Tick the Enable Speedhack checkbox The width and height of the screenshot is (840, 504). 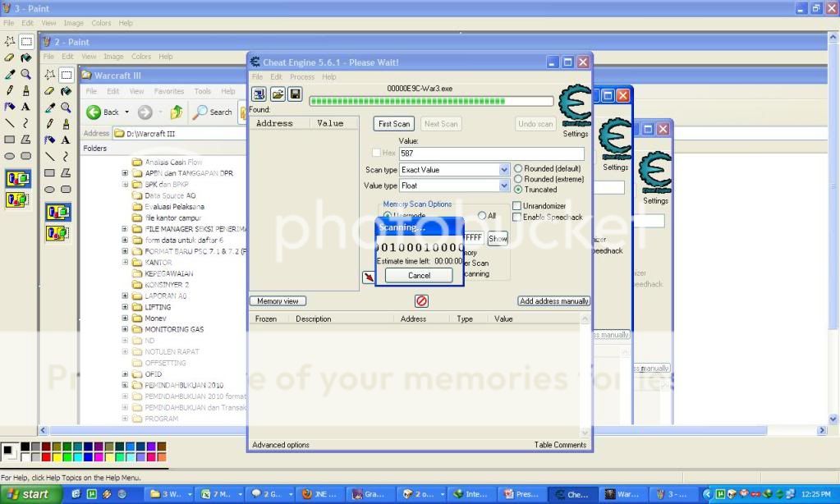(517, 218)
